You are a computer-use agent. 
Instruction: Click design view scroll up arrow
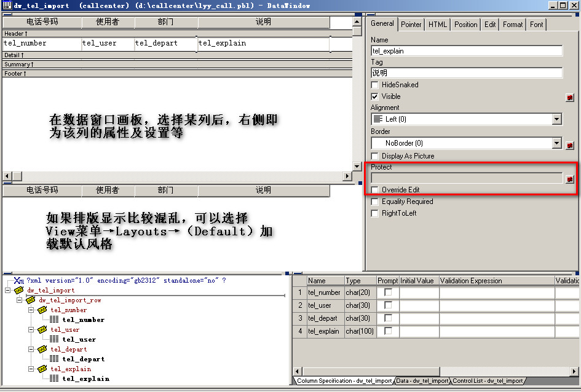pos(357,22)
